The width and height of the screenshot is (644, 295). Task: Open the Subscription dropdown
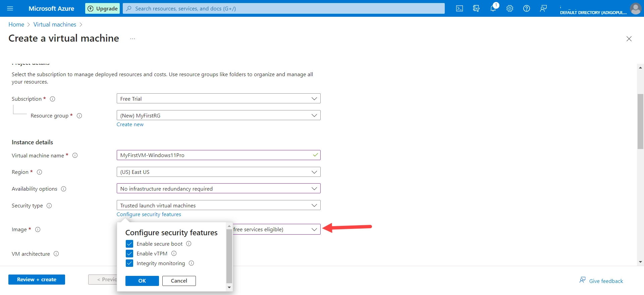(219, 99)
